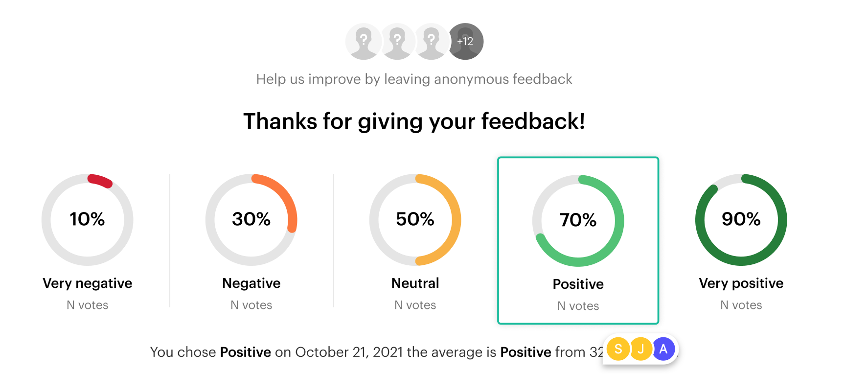868x374 pixels.
Task: Click N votes under Very negative
Action: tap(88, 305)
